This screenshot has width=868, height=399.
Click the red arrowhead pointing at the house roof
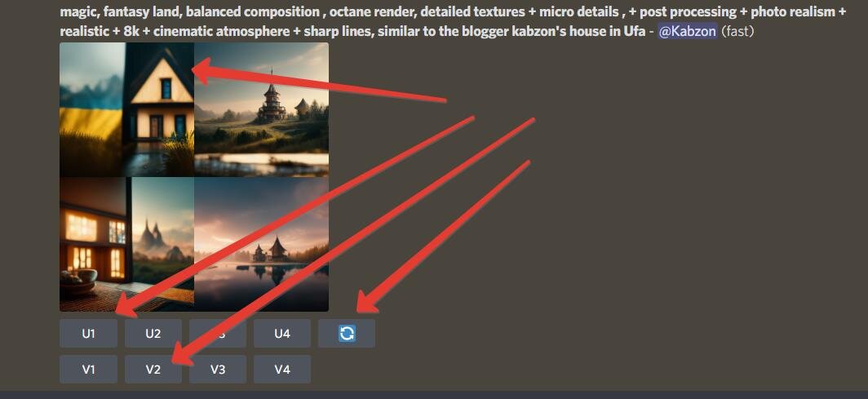[x=203, y=71]
